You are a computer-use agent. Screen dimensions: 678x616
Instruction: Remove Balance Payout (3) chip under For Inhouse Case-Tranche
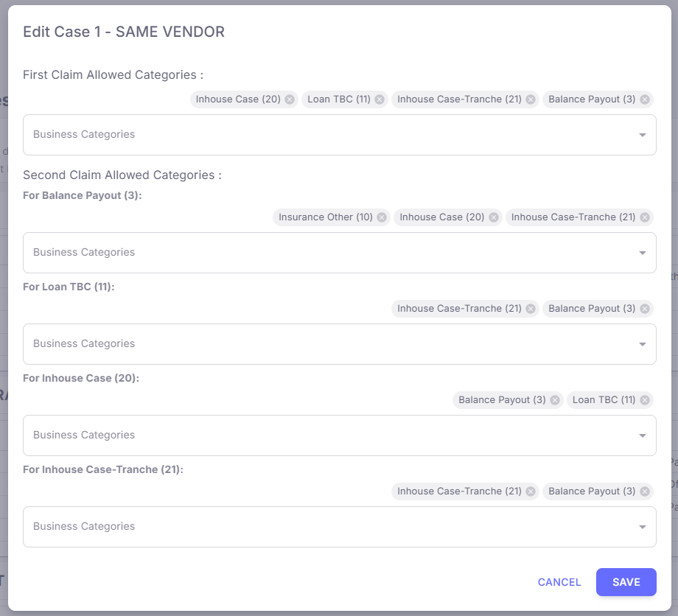click(645, 491)
